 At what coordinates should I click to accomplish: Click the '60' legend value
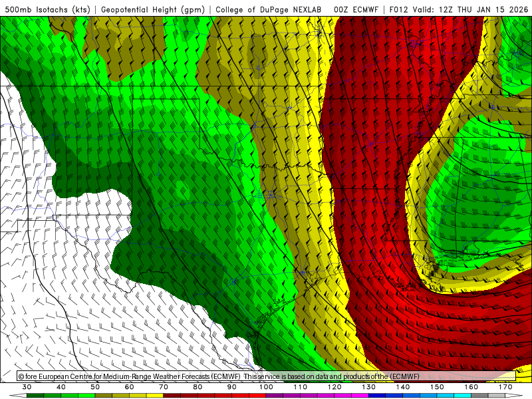coord(129,387)
